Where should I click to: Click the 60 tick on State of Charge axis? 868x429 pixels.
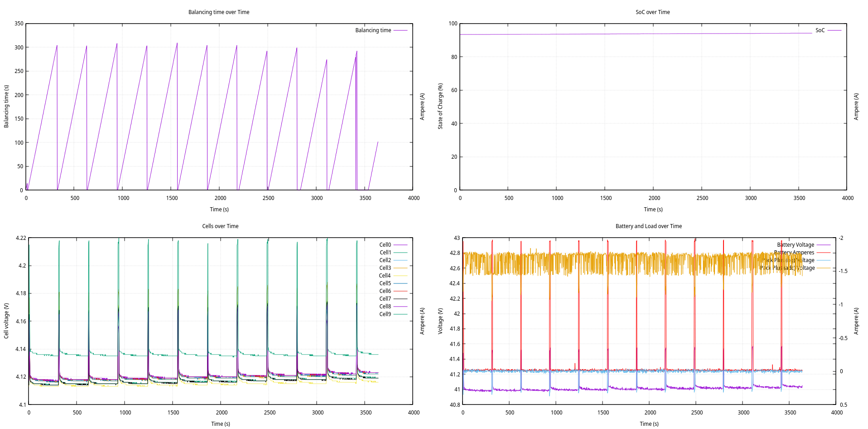click(x=454, y=90)
